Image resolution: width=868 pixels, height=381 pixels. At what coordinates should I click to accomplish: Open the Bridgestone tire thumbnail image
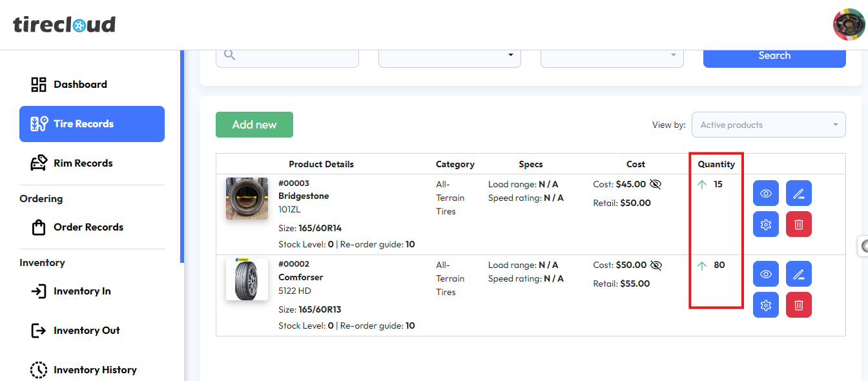click(x=247, y=199)
